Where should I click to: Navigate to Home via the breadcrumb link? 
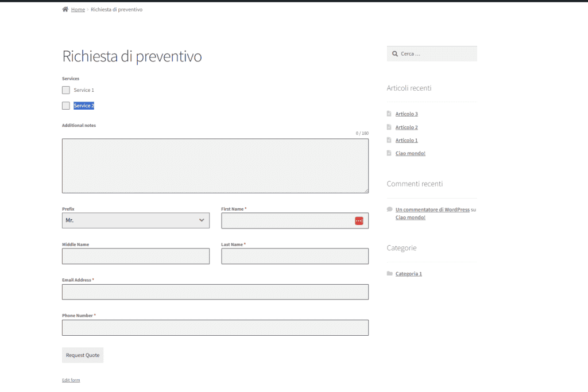pyautogui.click(x=78, y=9)
